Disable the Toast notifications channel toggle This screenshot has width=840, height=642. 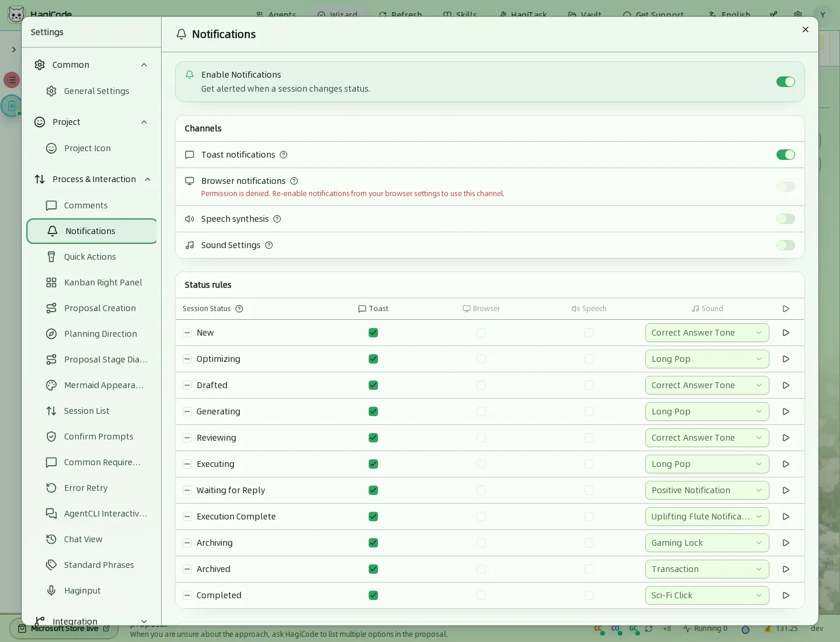786,155
